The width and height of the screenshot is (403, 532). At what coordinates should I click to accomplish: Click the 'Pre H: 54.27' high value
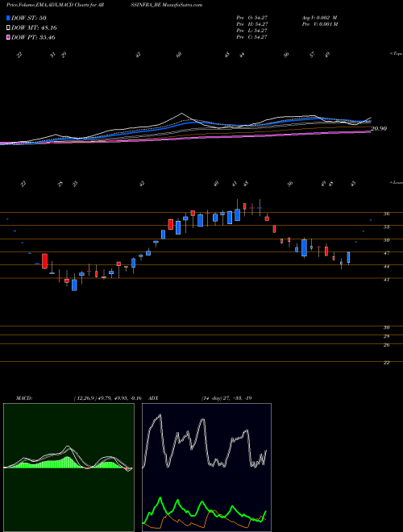point(252,24)
